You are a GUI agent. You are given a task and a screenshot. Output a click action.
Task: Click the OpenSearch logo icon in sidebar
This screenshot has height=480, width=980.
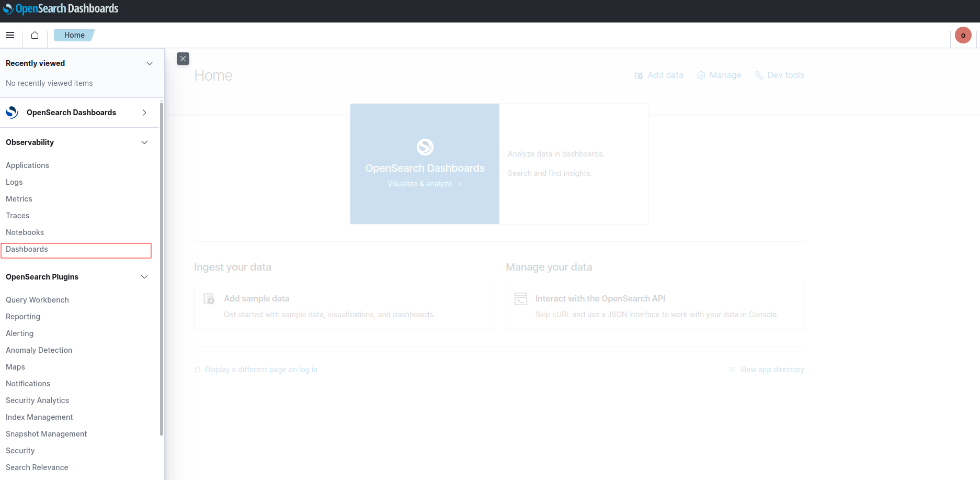coord(12,113)
